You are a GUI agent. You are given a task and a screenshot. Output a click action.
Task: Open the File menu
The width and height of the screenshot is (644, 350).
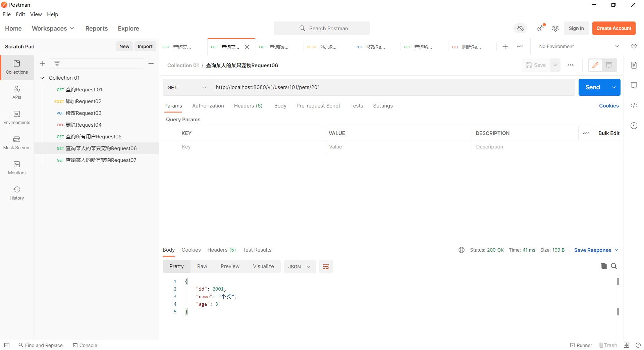click(7, 14)
